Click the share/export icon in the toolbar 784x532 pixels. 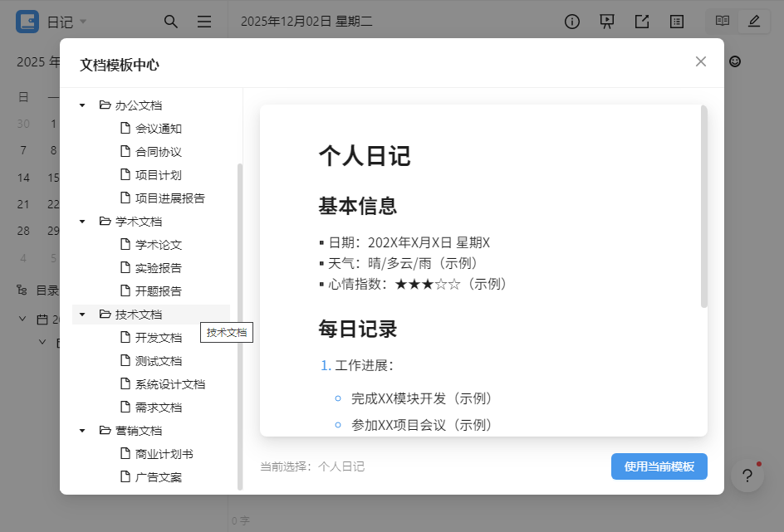pos(642,22)
